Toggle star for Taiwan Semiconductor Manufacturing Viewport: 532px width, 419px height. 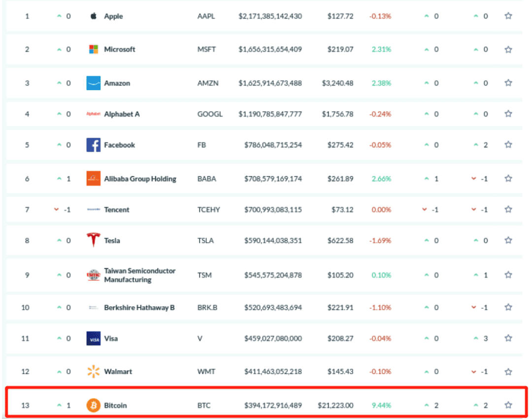[508, 275]
